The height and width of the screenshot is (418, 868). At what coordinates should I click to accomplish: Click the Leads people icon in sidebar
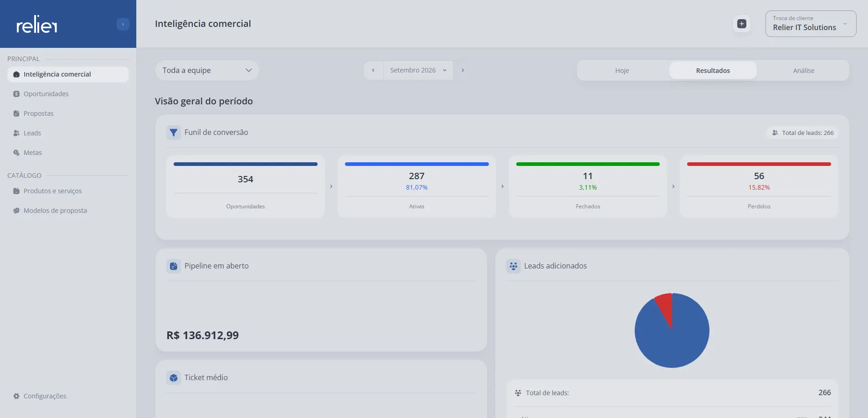pyautogui.click(x=16, y=133)
